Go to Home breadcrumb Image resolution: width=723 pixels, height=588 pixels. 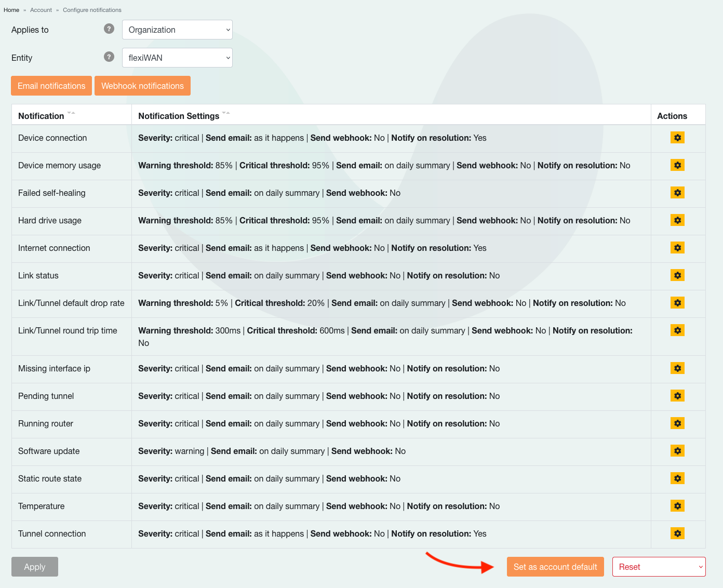(x=11, y=10)
